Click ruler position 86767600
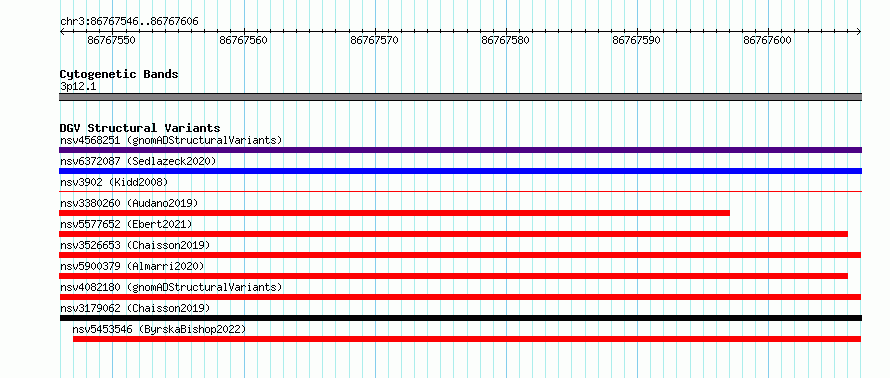 click(x=768, y=41)
